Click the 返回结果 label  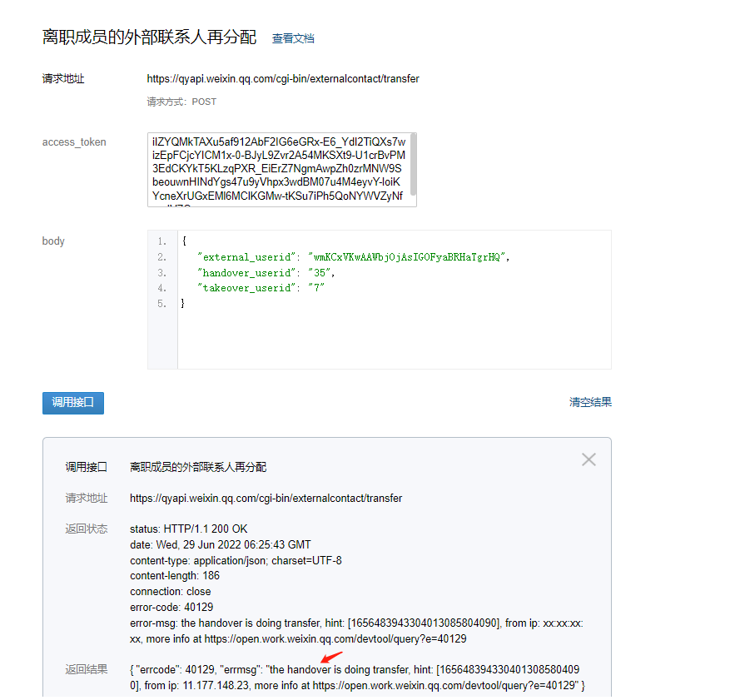[x=86, y=669]
